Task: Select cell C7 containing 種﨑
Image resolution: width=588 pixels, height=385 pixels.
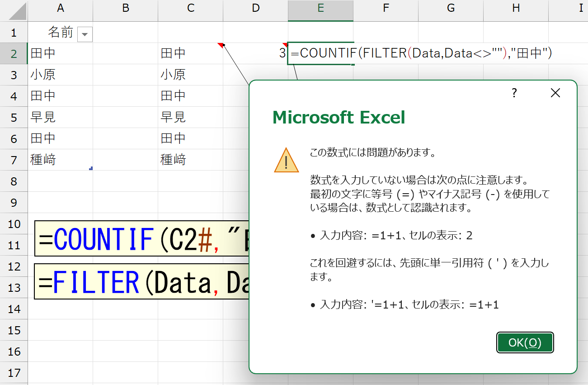Action: click(x=190, y=160)
